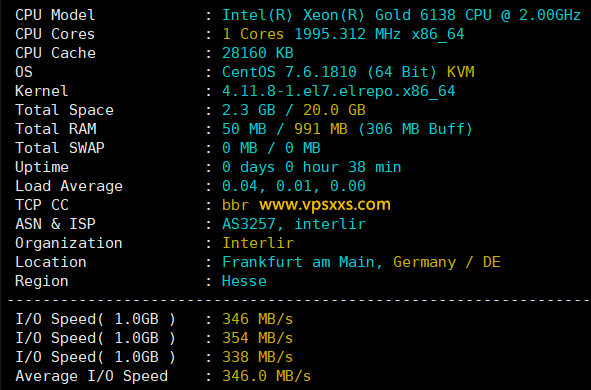Click the yellow KVM text
Image resolution: width=591 pixels, height=390 pixels.
point(461,72)
